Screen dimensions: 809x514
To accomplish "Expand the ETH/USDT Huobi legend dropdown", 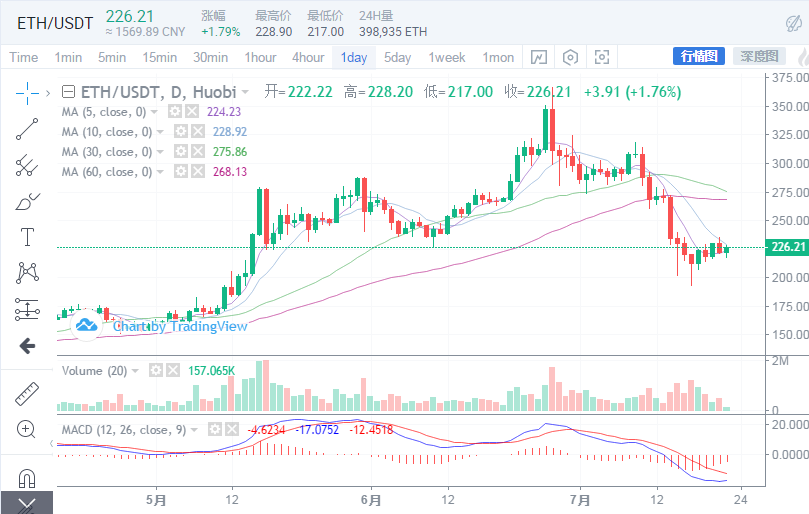I will click(245, 92).
